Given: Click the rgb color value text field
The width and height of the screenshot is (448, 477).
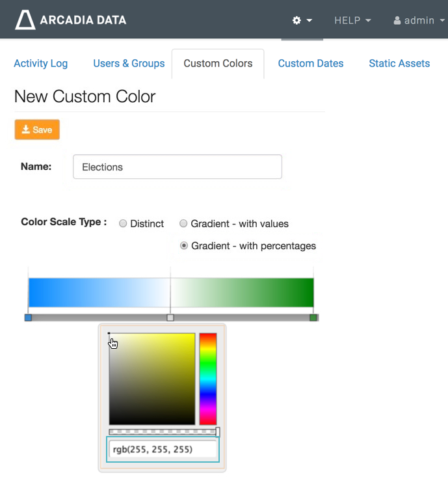Looking at the screenshot, I should pyautogui.click(x=163, y=449).
